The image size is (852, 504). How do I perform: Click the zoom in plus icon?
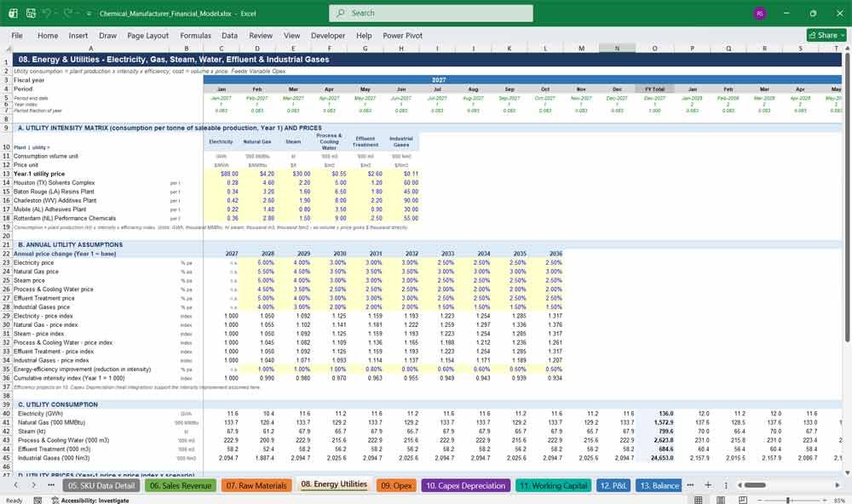823,501
